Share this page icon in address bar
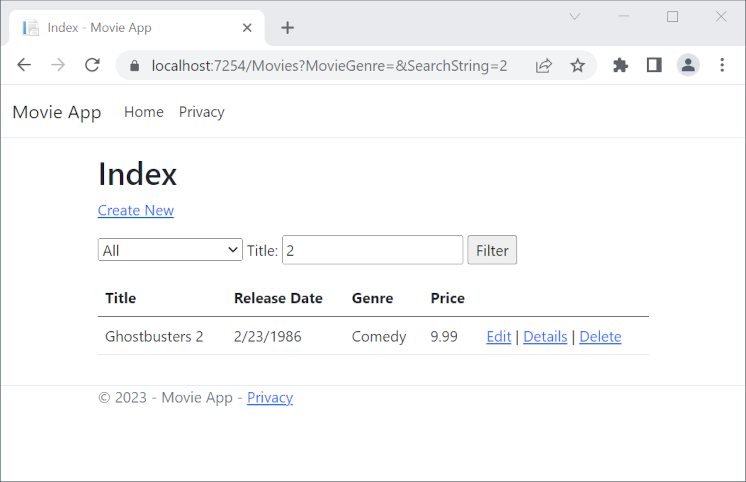The height and width of the screenshot is (482, 746). click(x=543, y=66)
